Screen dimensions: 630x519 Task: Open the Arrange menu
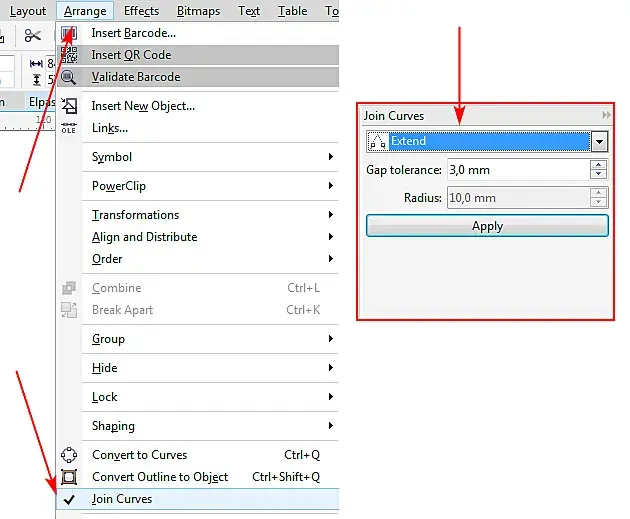coord(85,11)
